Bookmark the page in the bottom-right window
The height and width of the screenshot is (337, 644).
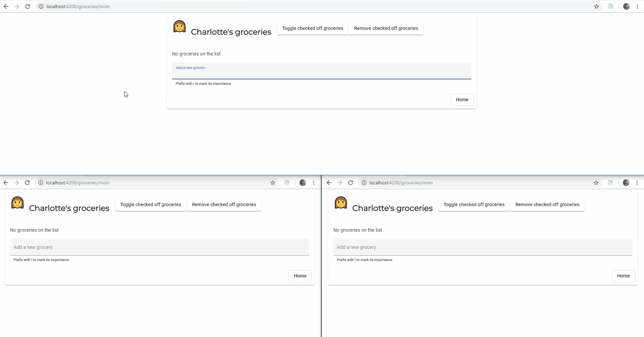point(596,183)
